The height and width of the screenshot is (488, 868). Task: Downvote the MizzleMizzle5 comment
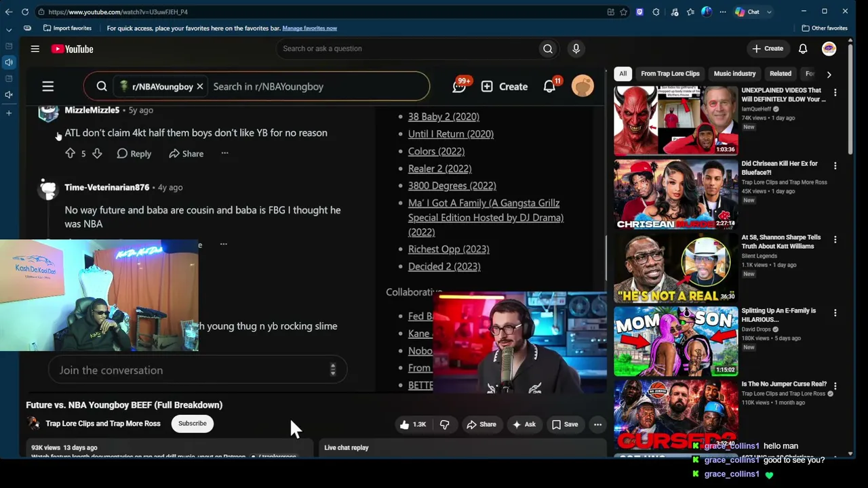pyautogui.click(x=97, y=154)
